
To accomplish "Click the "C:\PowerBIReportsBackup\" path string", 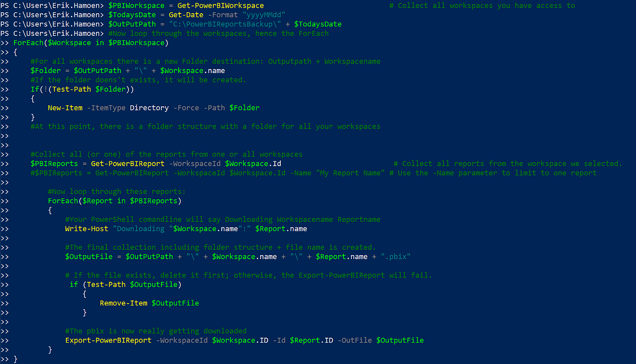I will coord(225,24).
